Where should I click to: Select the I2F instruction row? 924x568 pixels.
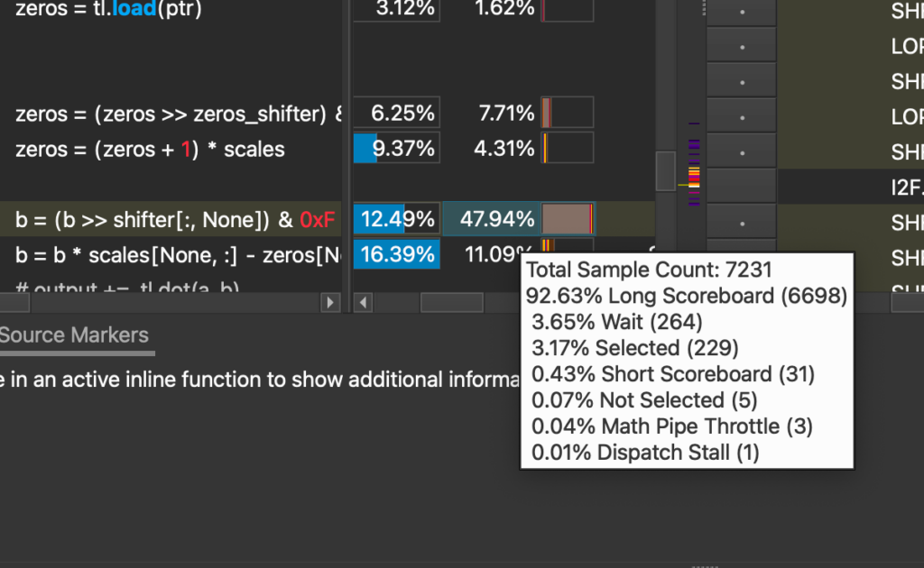click(902, 187)
